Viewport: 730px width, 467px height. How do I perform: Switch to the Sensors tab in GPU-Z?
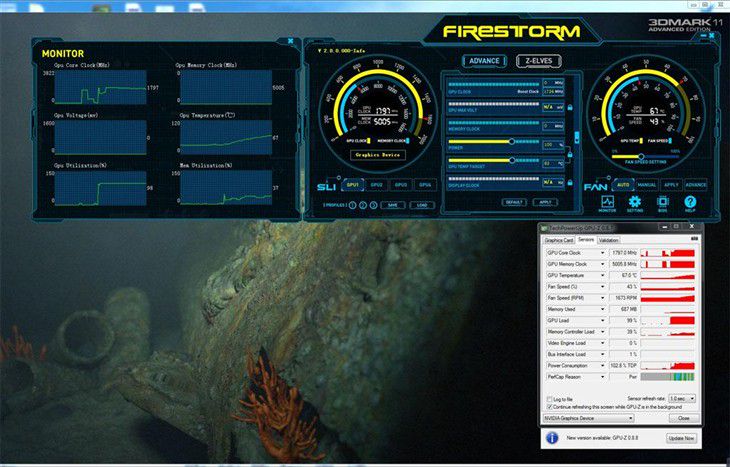586,240
